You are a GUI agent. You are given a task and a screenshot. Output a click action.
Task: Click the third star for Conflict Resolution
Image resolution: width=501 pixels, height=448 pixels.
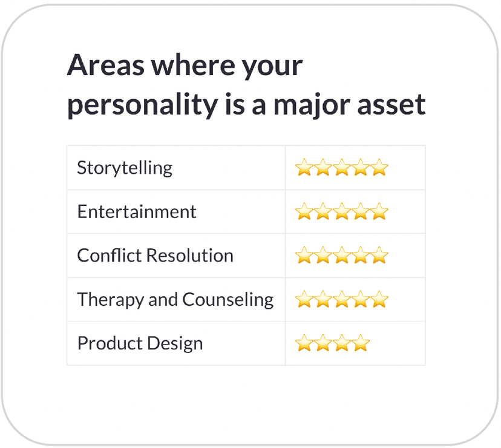(341, 255)
